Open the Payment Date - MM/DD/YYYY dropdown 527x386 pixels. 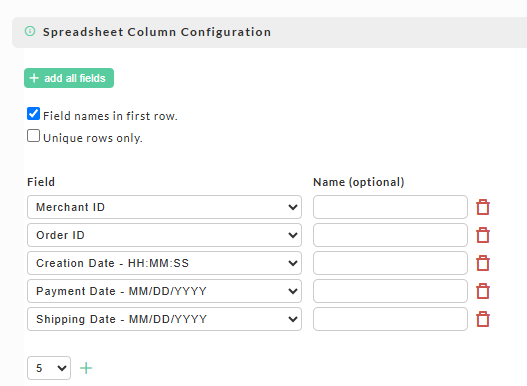(164, 291)
